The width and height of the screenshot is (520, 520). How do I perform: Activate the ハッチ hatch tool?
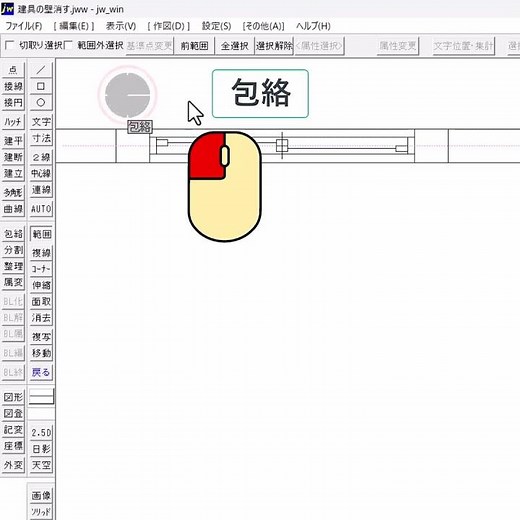tap(13, 122)
